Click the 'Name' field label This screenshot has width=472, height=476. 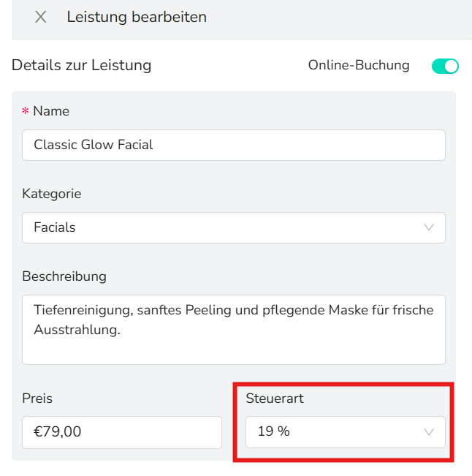pos(51,111)
